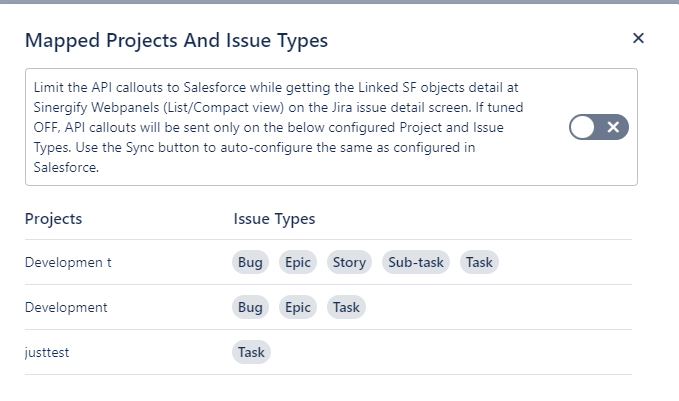Viewport: 679px width, 401px height.
Task: Click the Task tag in Developmen t row
Action: click(x=479, y=262)
